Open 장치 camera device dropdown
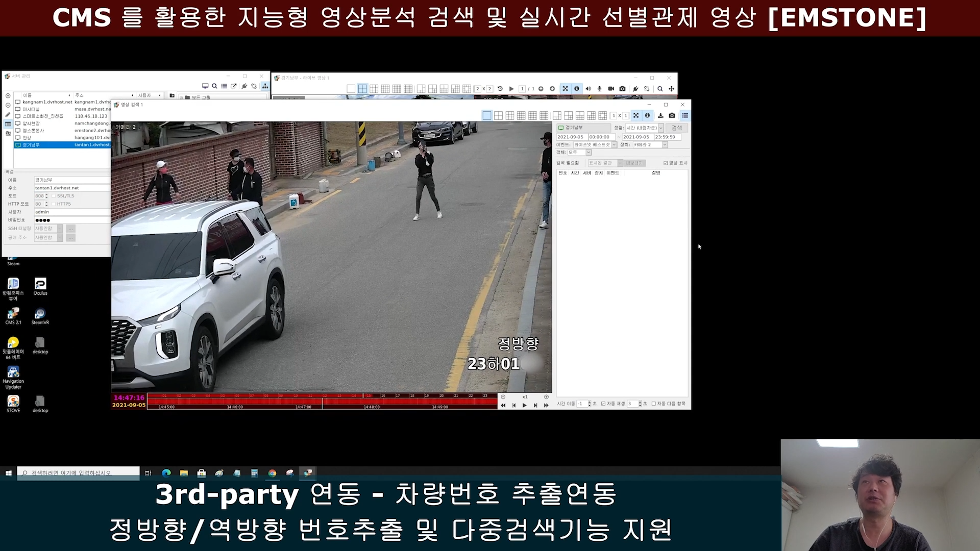 665,145
